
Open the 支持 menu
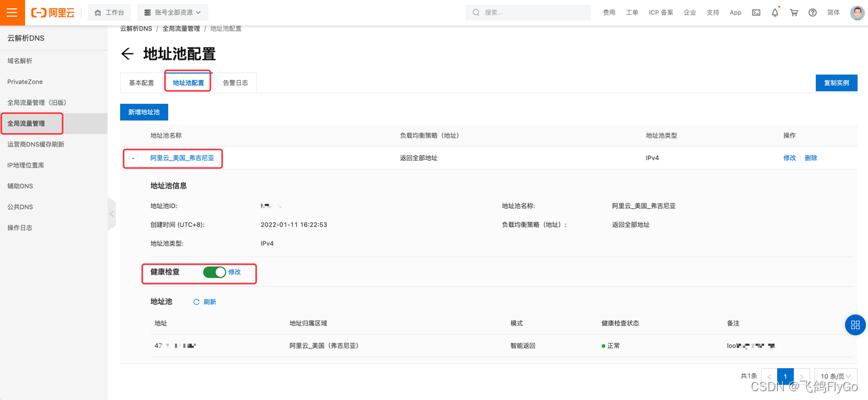(x=713, y=12)
